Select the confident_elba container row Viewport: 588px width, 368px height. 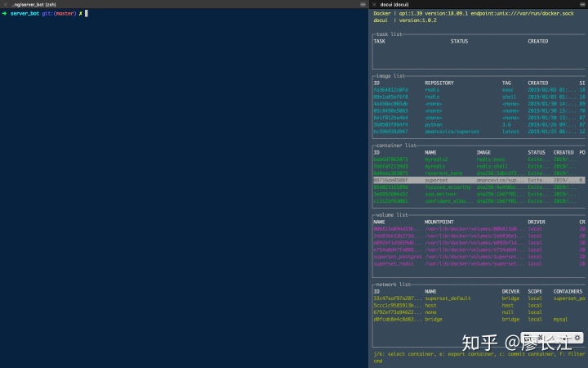tap(479, 201)
